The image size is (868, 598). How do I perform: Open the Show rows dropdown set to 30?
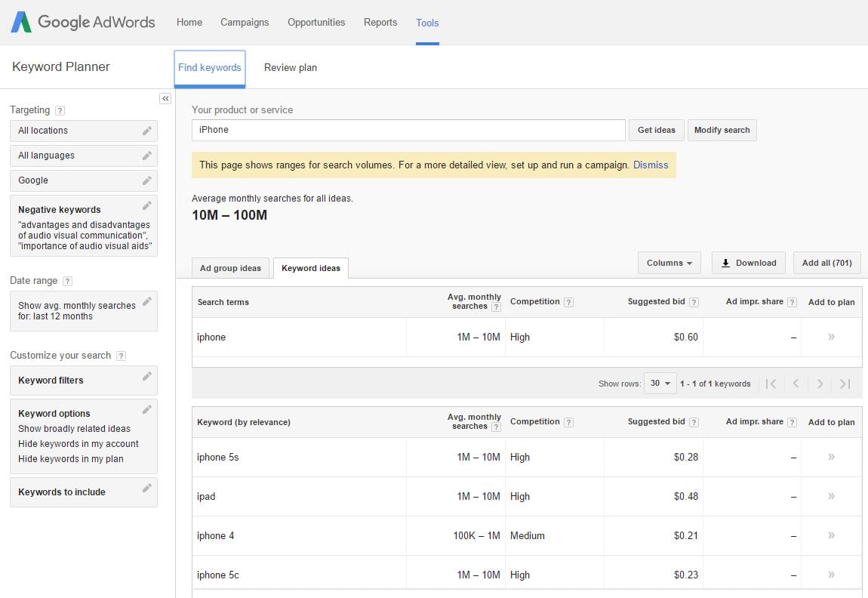(x=660, y=384)
